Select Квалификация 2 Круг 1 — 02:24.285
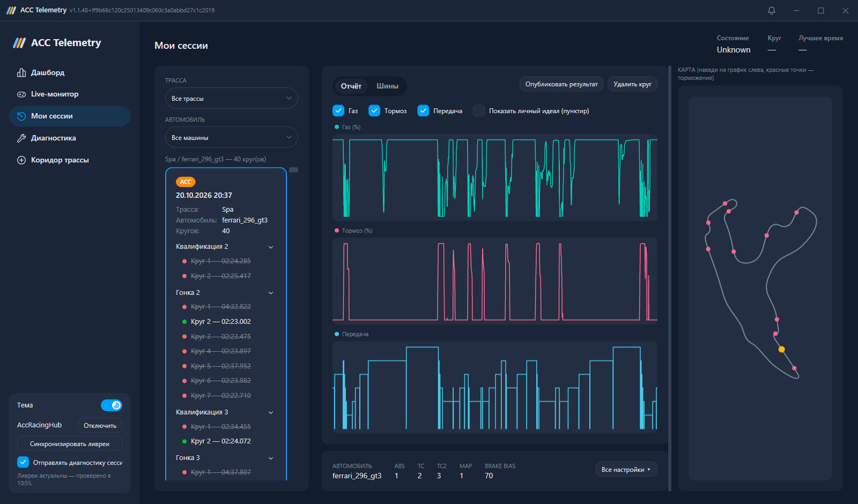This screenshot has width=858, height=504. pyautogui.click(x=221, y=261)
